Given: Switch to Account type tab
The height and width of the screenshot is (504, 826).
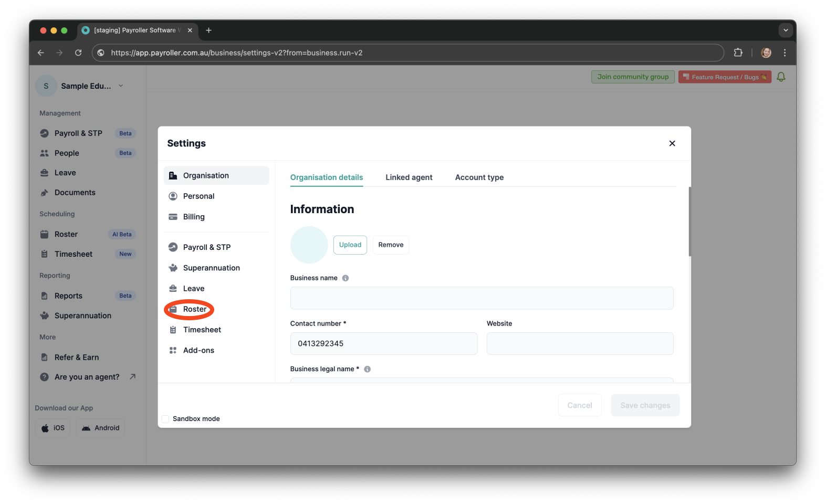Looking at the screenshot, I should point(479,177).
